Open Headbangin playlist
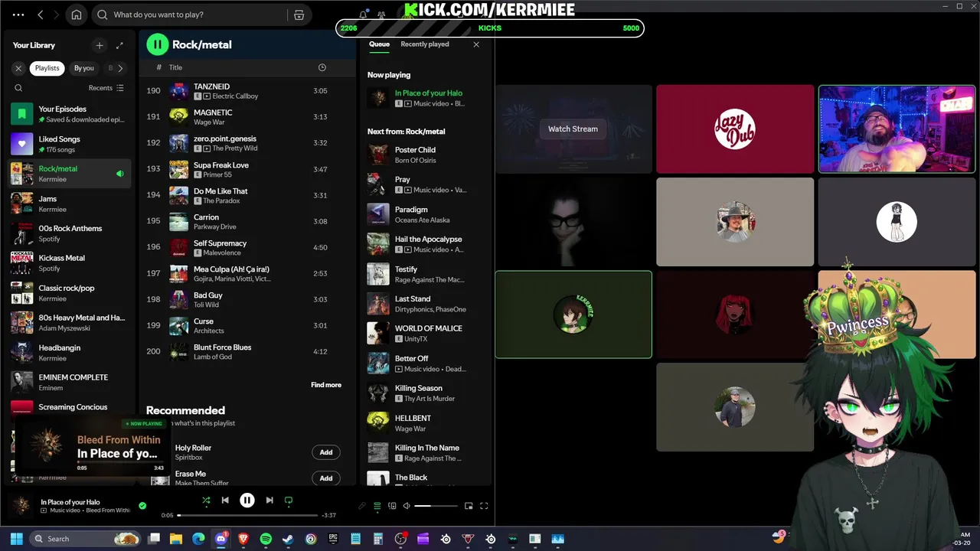Image resolution: width=980 pixels, height=551 pixels. tap(70, 353)
